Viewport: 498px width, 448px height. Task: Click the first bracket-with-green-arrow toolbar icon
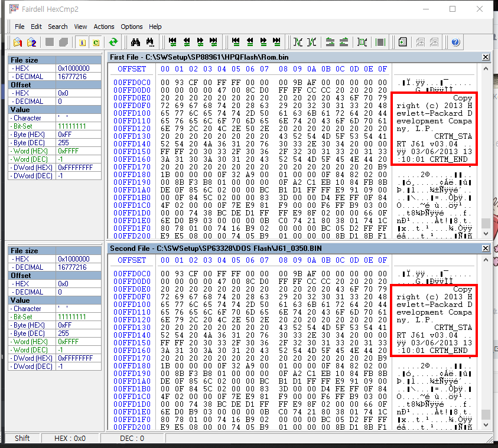[x=298, y=42]
